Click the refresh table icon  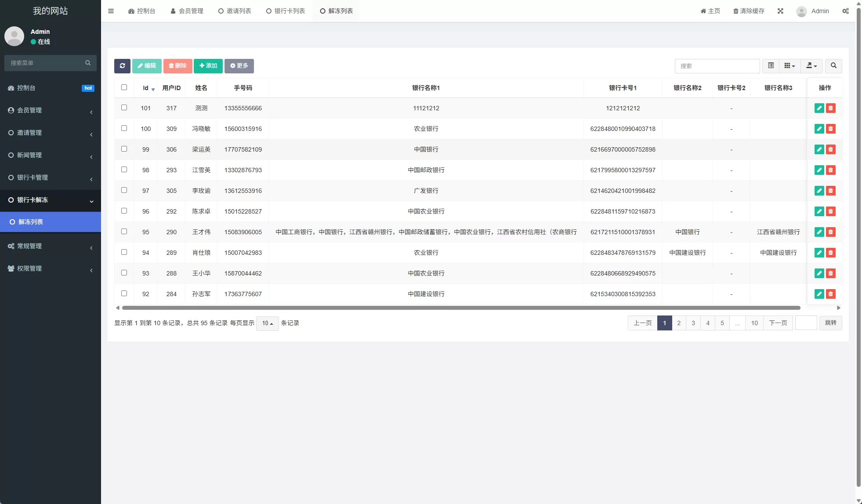coord(122,66)
